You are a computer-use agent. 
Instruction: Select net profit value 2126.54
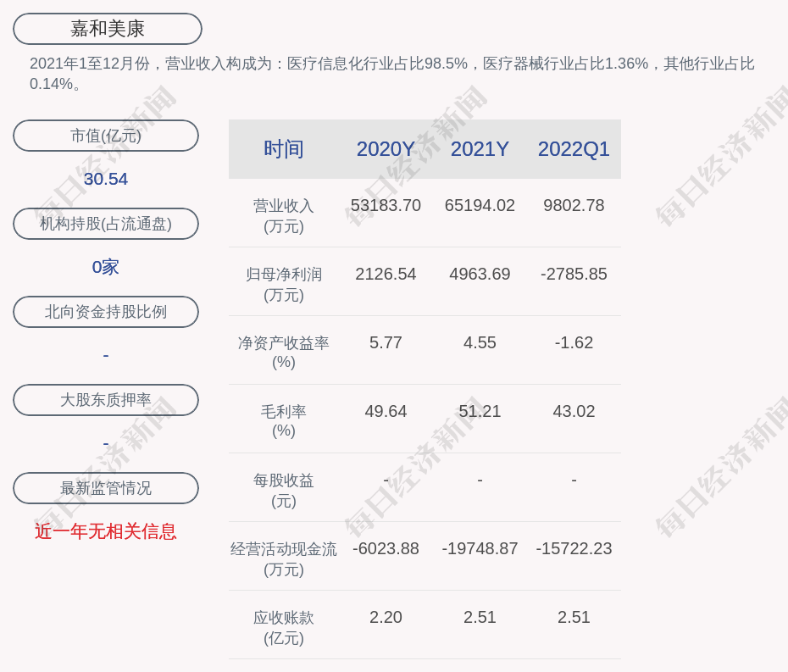click(x=386, y=274)
